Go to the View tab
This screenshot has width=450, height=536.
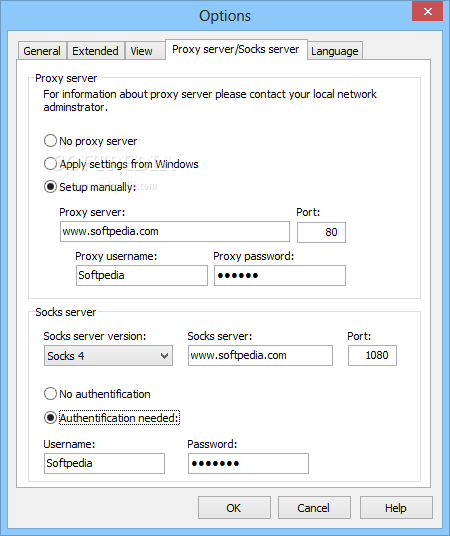point(142,51)
